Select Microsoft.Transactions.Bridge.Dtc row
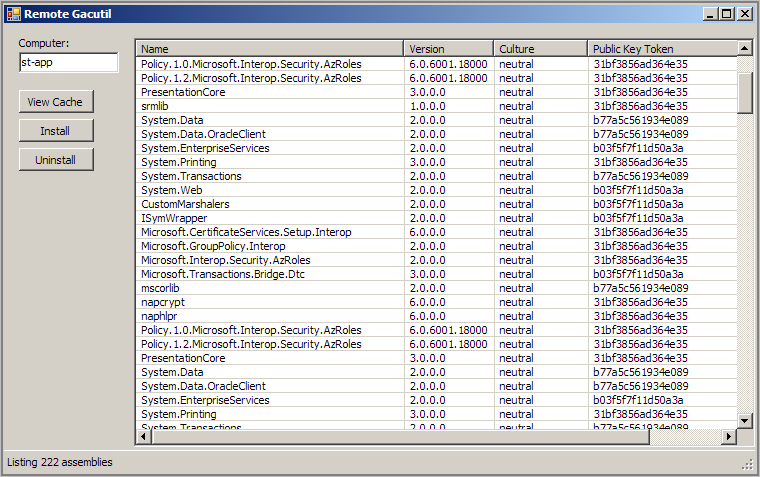 pos(436,274)
